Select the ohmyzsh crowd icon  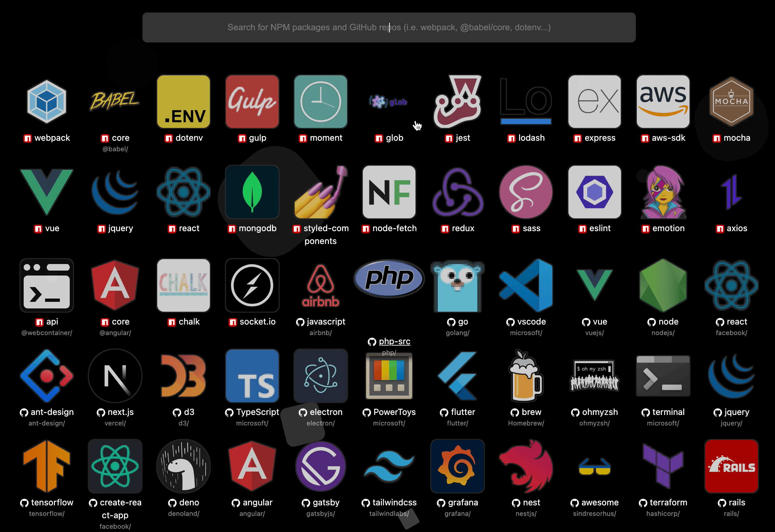(x=595, y=376)
